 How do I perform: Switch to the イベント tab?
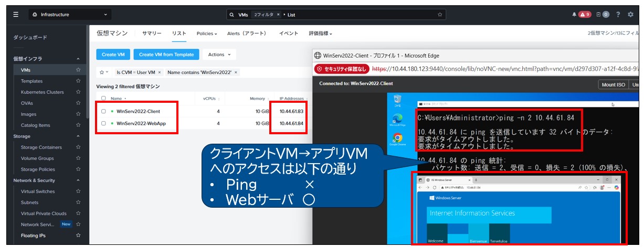point(288,34)
